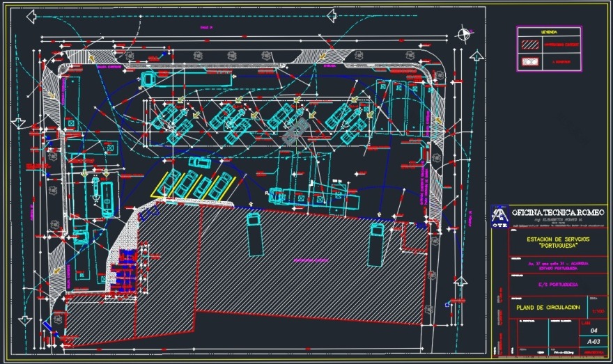
Task: Select the right truck outline in hatched building
Action: click(x=377, y=244)
